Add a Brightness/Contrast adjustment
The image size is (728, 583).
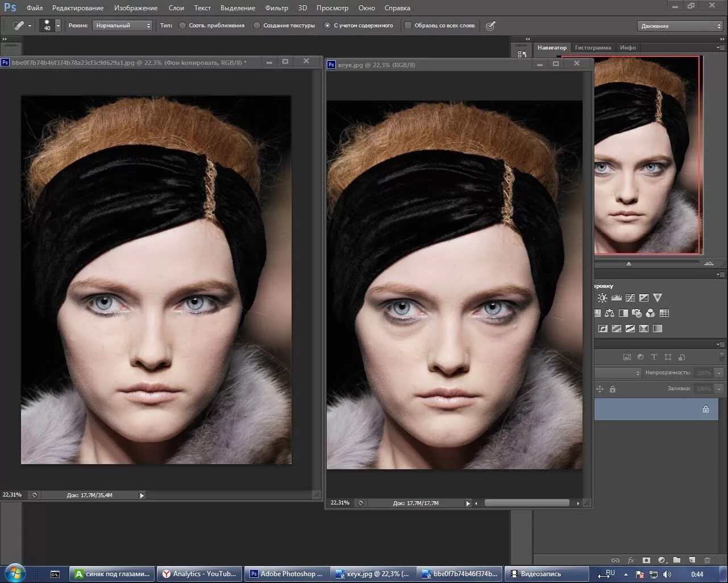[x=602, y=297]
